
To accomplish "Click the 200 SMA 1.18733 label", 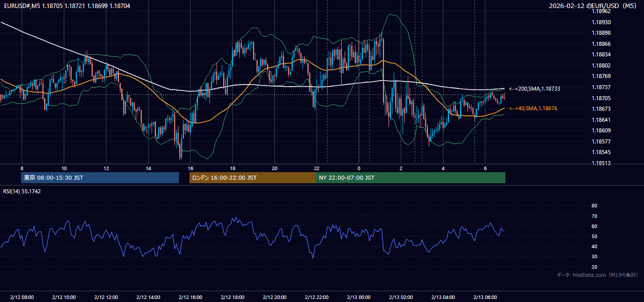I will pos(535,89).
